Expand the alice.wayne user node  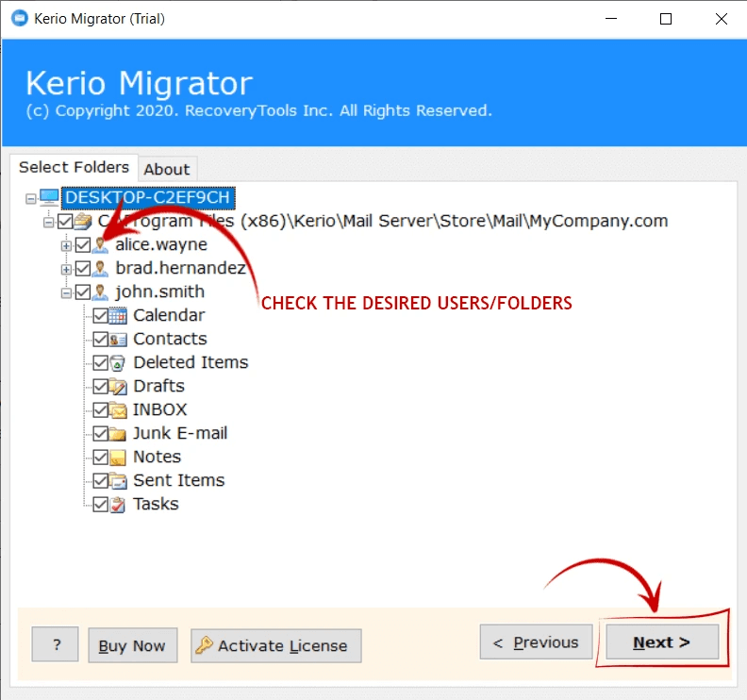[66, 246]
